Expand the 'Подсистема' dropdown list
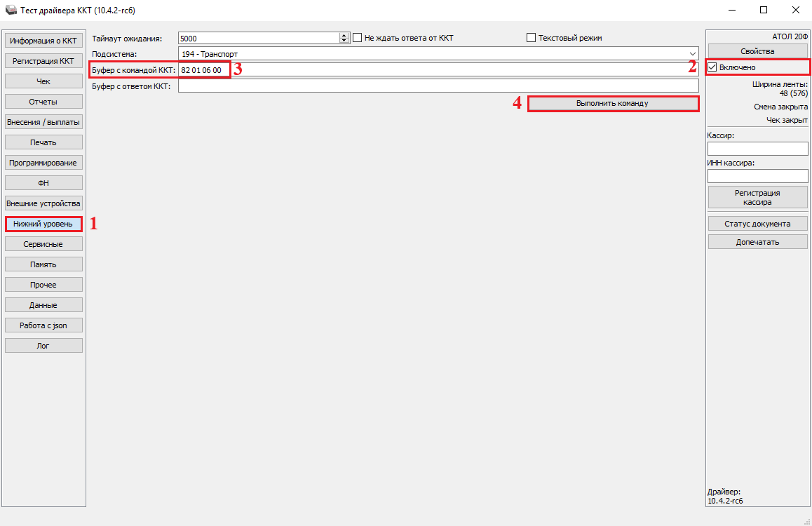The image size is (812, 526). (x=692, y=54)
